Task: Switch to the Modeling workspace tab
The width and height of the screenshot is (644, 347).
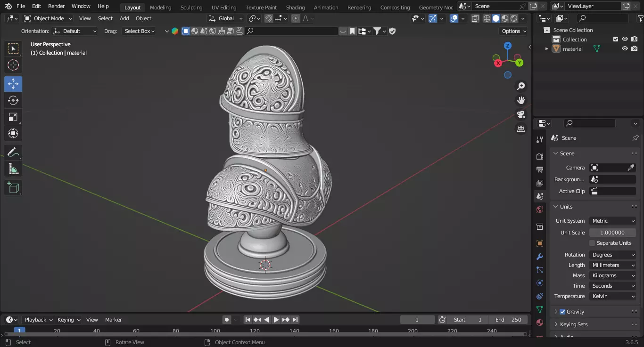Action: 161,7
